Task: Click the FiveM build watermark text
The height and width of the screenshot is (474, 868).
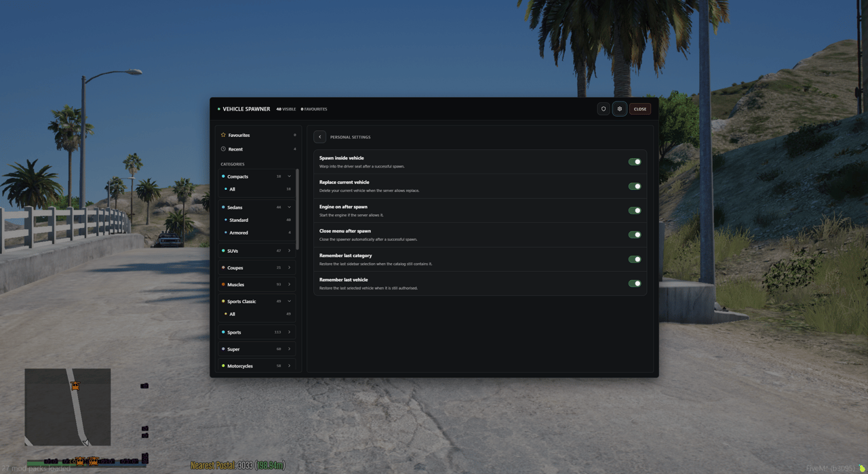Action: 831,469
